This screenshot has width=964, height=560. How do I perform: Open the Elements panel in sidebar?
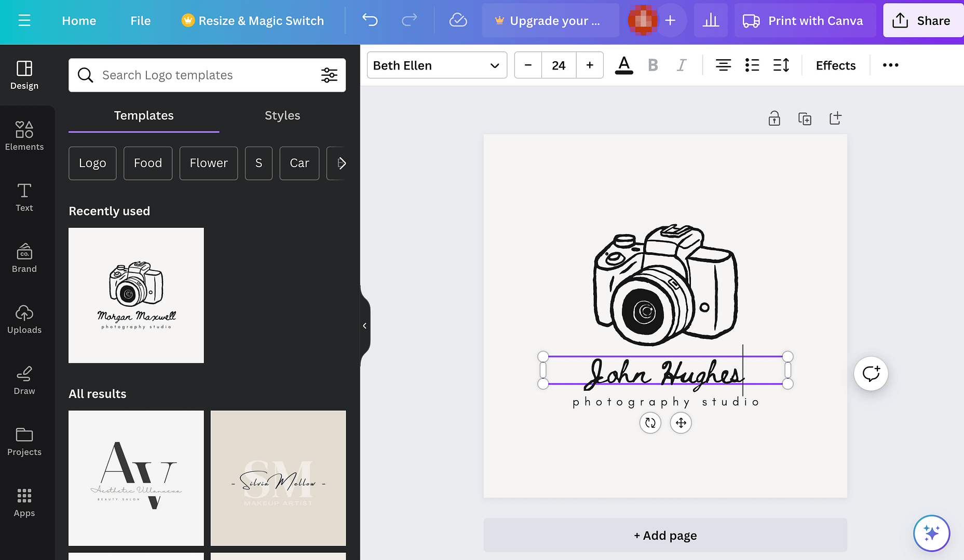24,136
